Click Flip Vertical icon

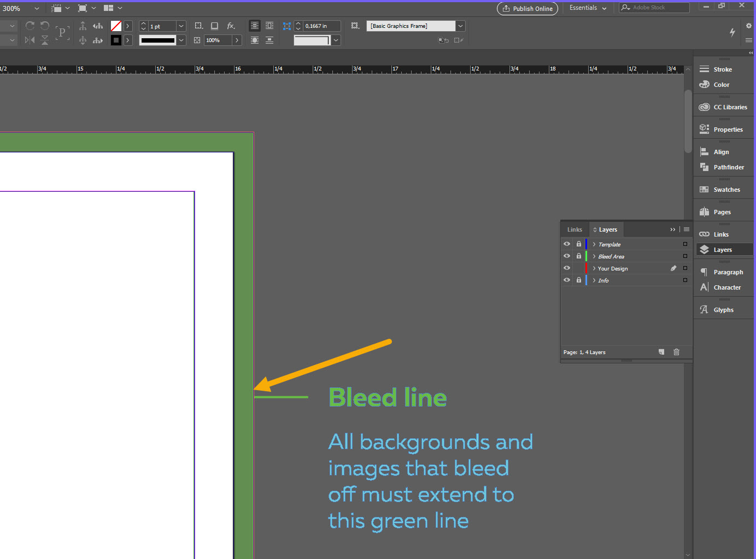click(x=45, y=40)
